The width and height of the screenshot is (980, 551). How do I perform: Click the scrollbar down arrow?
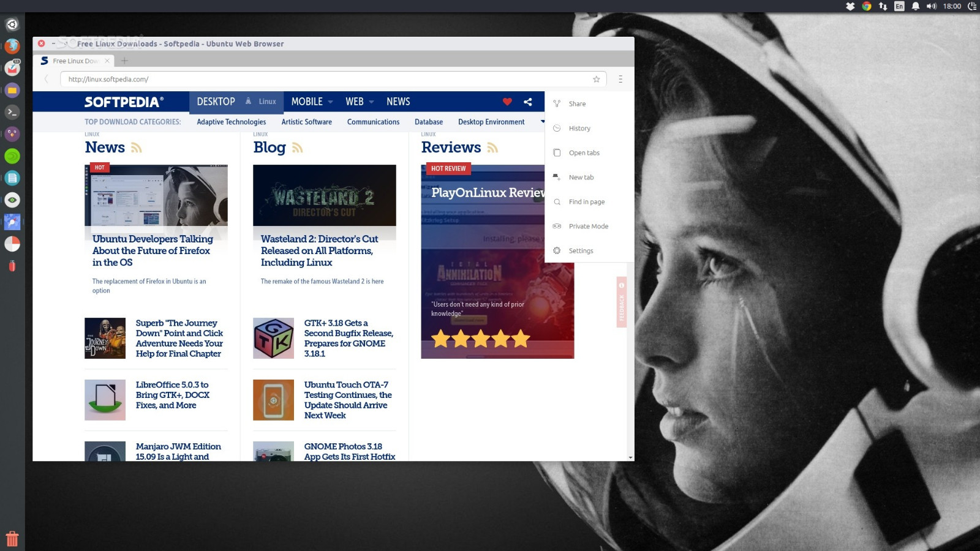tap(630, 457)
